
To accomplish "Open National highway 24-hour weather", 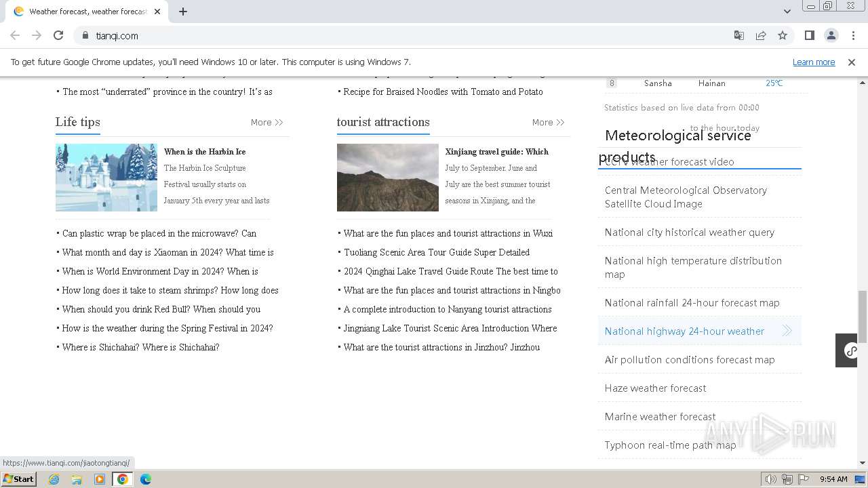I will (x=684, y=331).
